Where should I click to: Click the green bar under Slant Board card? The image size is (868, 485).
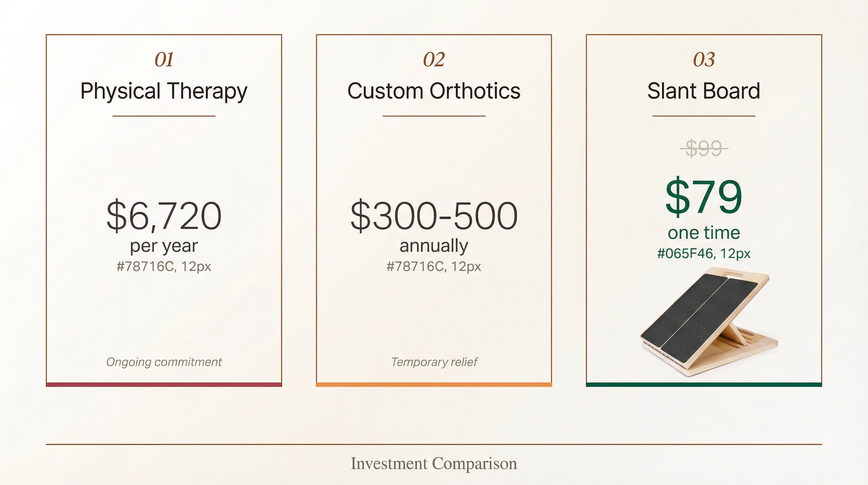pos(704,385)
